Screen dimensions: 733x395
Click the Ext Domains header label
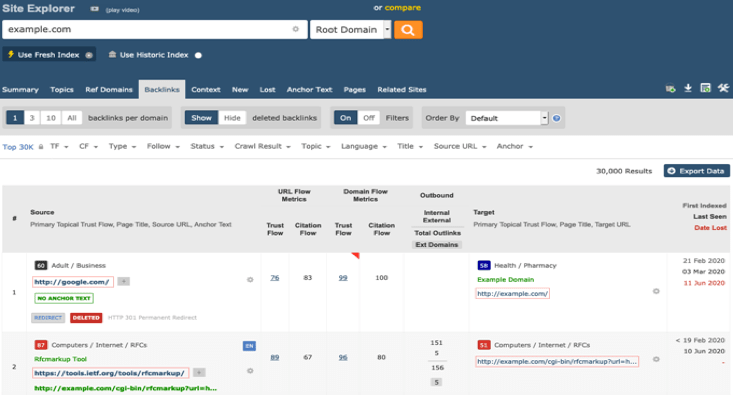(437, 244)
